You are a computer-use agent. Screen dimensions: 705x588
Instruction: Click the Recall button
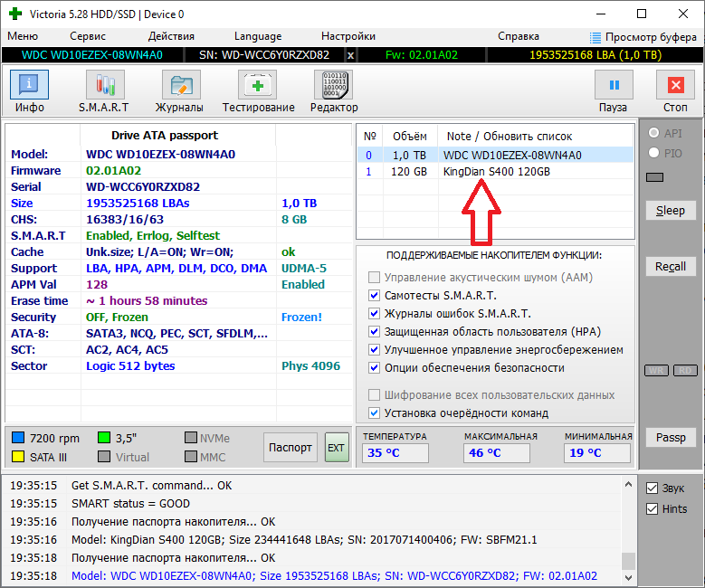click(x=671, y=267)
